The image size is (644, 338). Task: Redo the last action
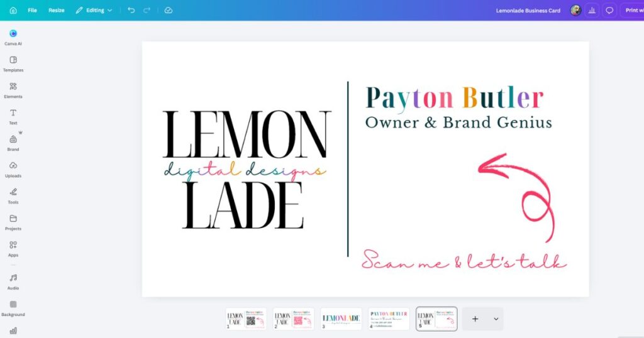pyautogui.click(x=147, y=10)
